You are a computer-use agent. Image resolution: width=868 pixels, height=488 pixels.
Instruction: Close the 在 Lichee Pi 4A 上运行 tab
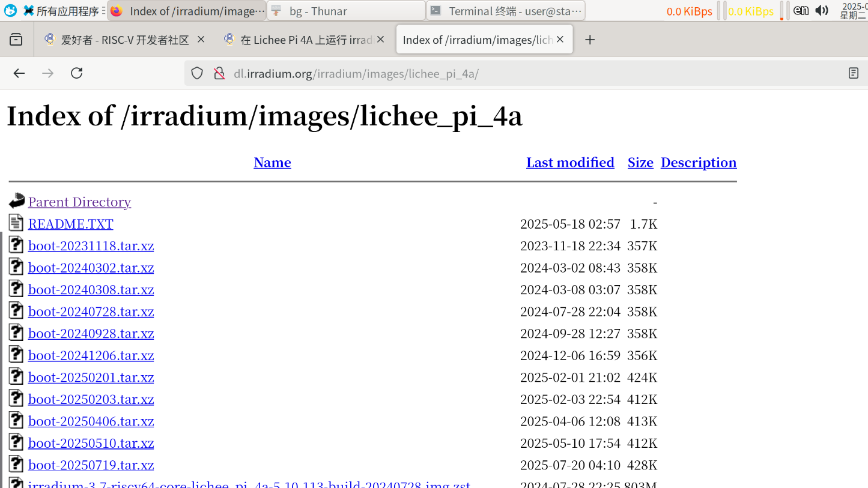380,39
